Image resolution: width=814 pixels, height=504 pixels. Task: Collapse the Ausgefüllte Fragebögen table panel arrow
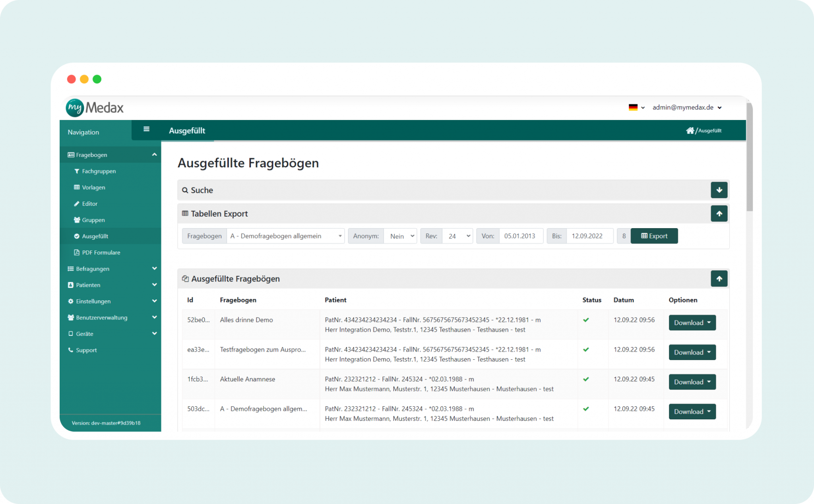(719, 279)
